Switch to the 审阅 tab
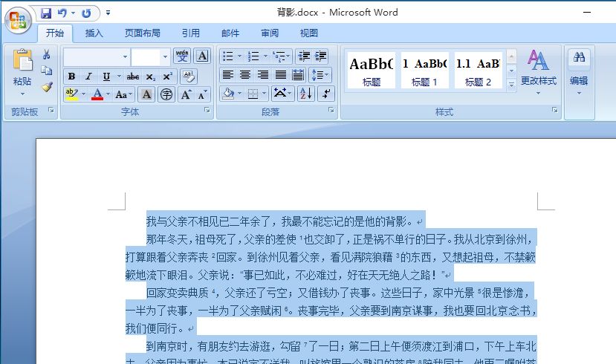The width and height of the screenshot is (616, 364). pyautogui.click(x=270, y=33)
